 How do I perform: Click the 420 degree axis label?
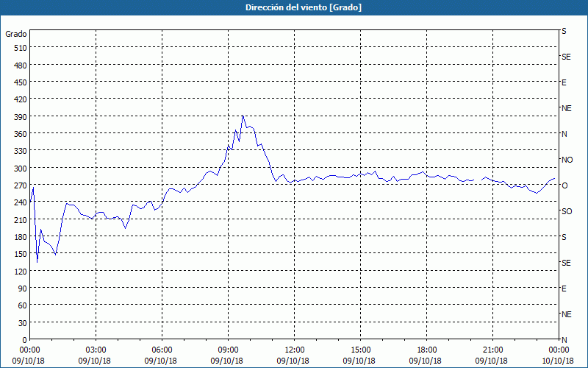coord(21,99)
